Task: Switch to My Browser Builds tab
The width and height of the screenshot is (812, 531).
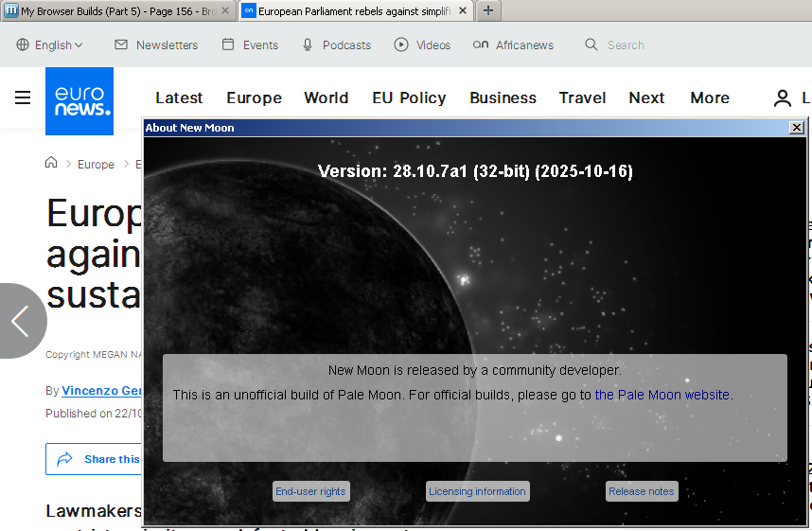Action: pos(114,10)
